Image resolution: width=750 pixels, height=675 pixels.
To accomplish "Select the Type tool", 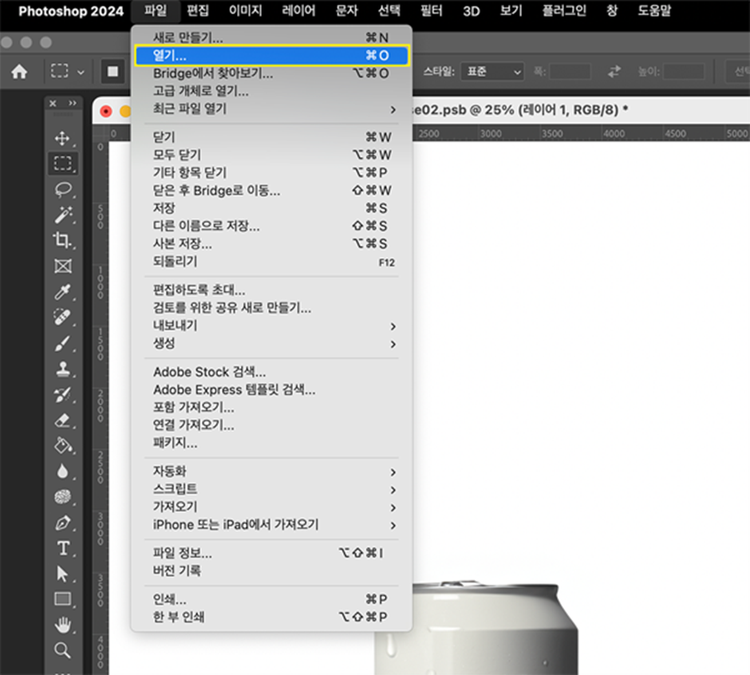I will [x=63, y=548].
